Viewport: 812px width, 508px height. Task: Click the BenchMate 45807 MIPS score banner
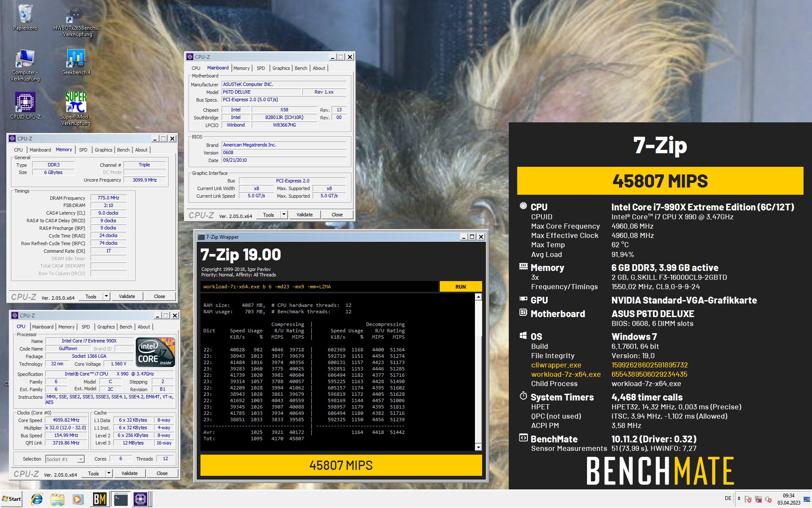660,181
